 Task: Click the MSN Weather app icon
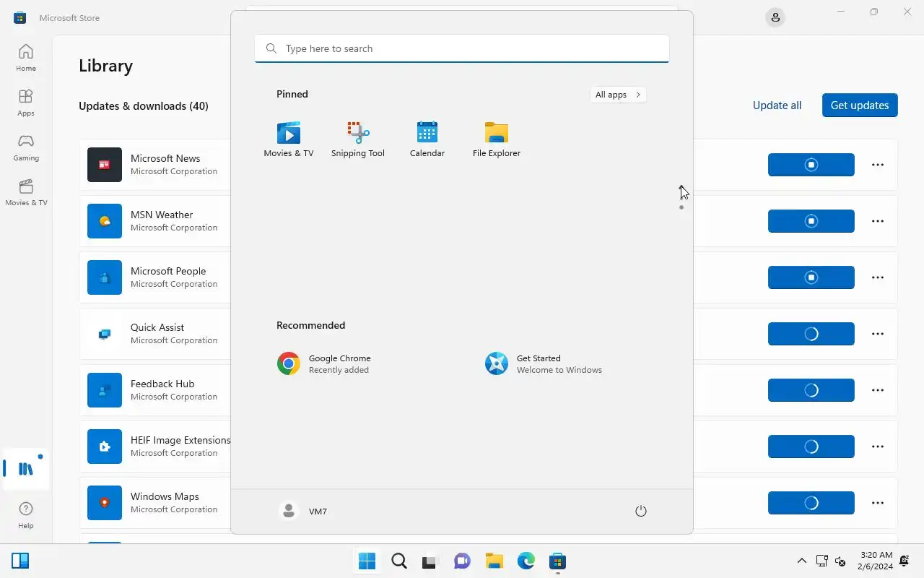105,221
